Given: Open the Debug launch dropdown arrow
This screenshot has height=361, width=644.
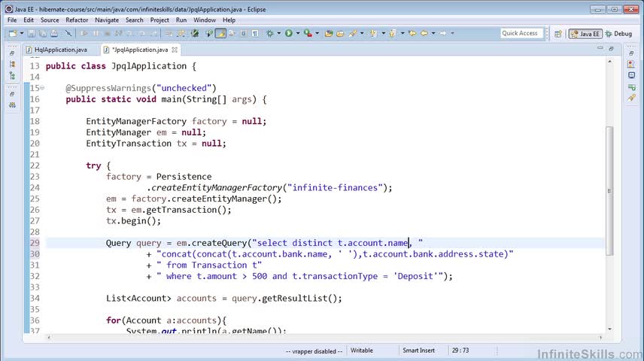Looking at the screenshot, I should coord(279,33).
